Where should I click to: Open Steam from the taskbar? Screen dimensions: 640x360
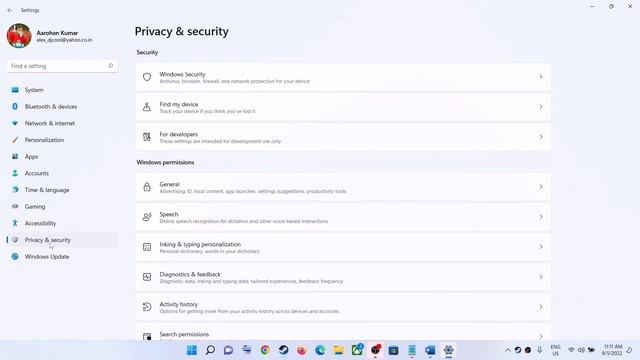[283, 350]
